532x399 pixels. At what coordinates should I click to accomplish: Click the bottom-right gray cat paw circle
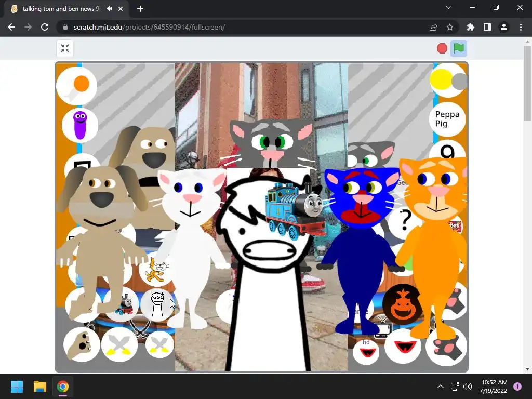[446, 348]
